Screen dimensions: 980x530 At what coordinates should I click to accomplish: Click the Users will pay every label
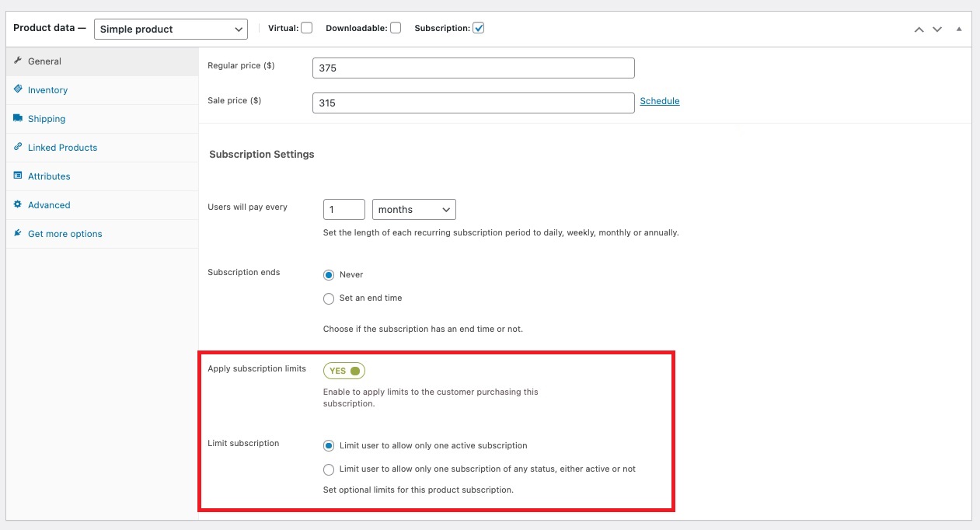(x=248, y=207)
